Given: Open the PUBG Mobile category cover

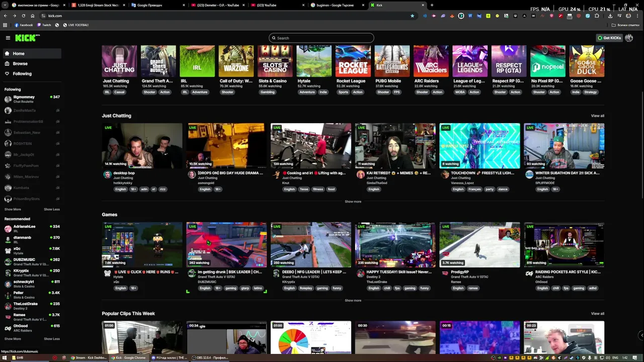Looking at the screenshot, I should pos(392,61).
